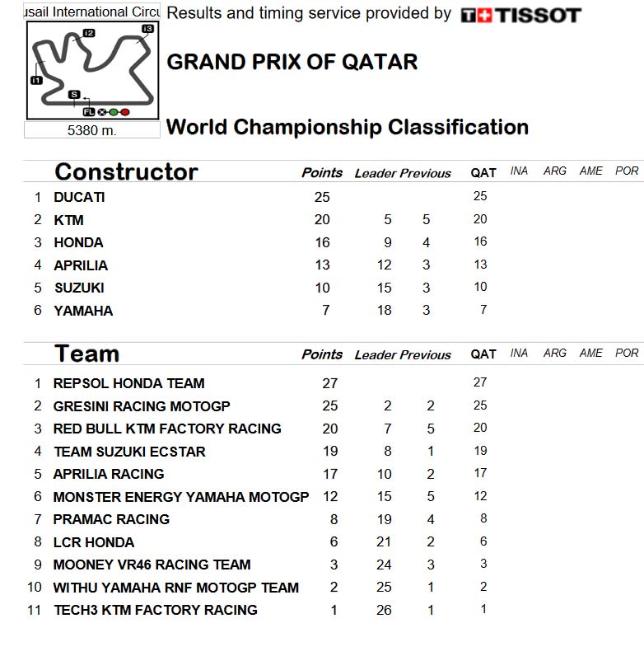Click the 5380 m. circuit length label
Screen dimensions: 644x656
coord(92,130)
